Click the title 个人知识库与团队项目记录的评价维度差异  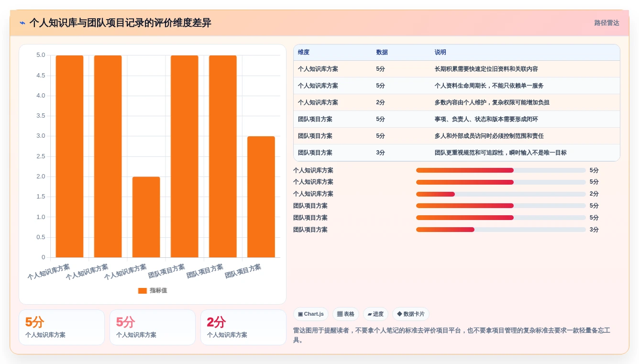coord(120,23)
